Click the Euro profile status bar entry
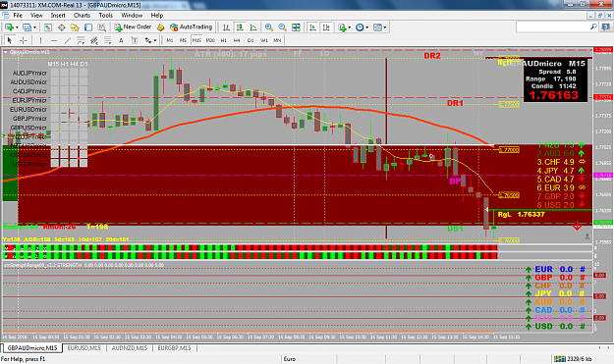Viewport: 614px width, 364px height. pyautogui.click(x=290, y=359)
